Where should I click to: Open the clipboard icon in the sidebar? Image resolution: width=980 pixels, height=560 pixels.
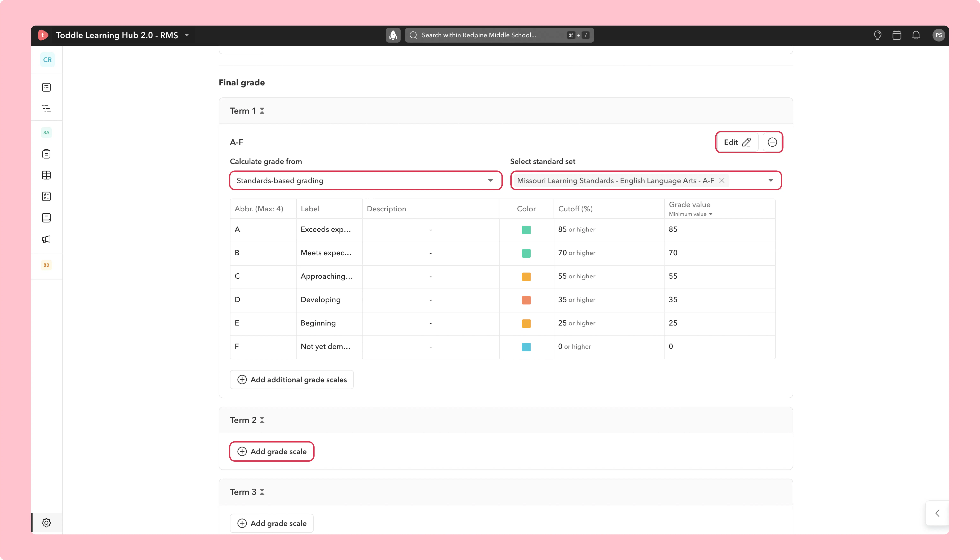click(x=47, y=154)
